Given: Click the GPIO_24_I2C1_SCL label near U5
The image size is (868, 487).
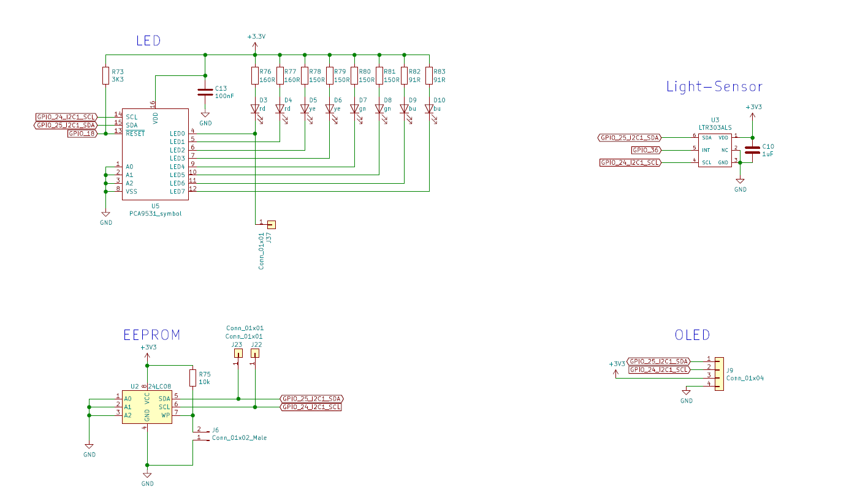Looking at the screenshot, I should tap(65, 116).
